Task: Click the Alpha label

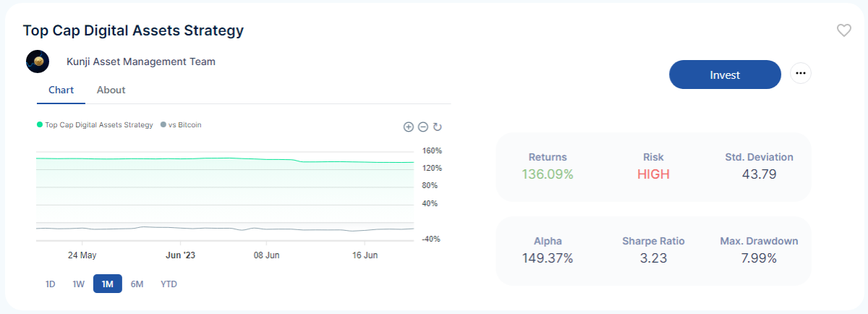Action: 548,241
